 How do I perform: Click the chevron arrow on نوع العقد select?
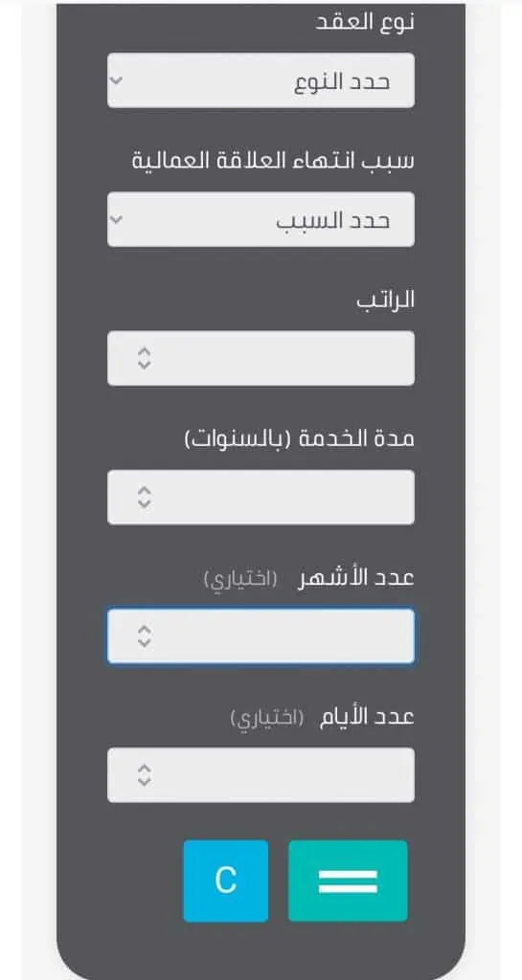coord(118,80)
